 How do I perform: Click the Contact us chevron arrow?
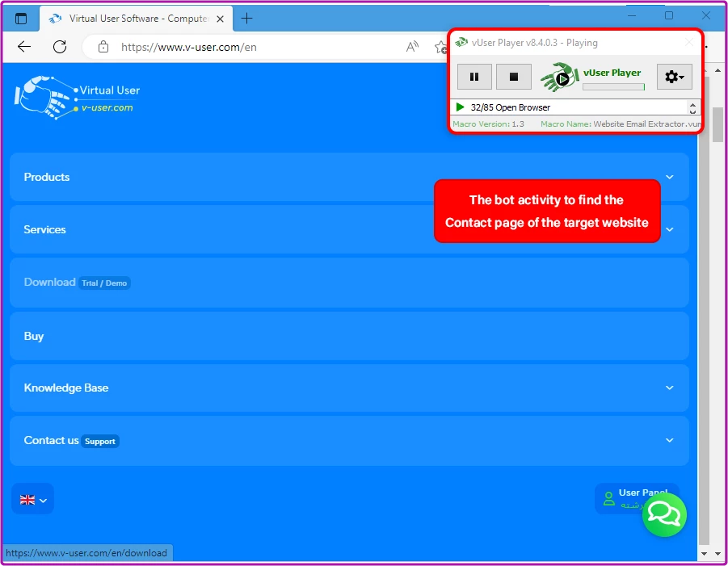point(670,440)
